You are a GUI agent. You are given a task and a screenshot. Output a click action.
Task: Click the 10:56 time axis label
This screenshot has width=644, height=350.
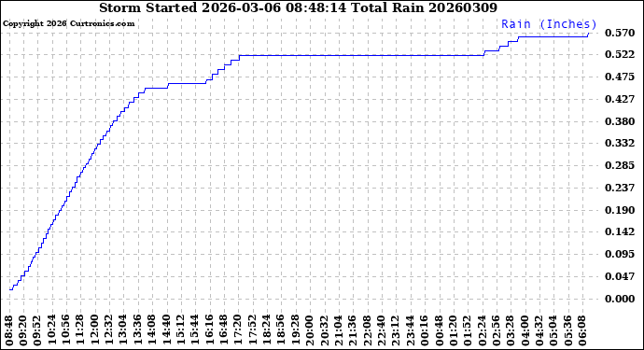pyautogui.click(x=67, y=330)
